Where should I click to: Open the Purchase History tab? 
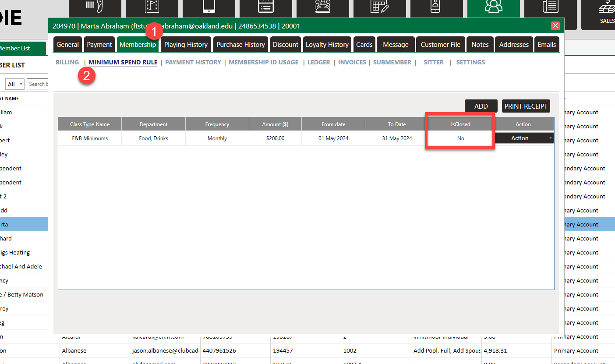[240, 45]
